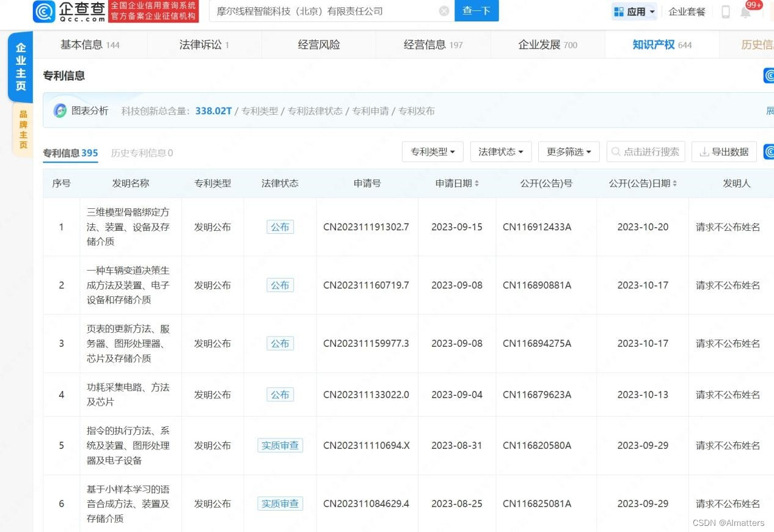This screenshot has width=774, height=532.
Task: Click 专利发布 link in chart analysis bar
Action: click(x=417, y=111)
